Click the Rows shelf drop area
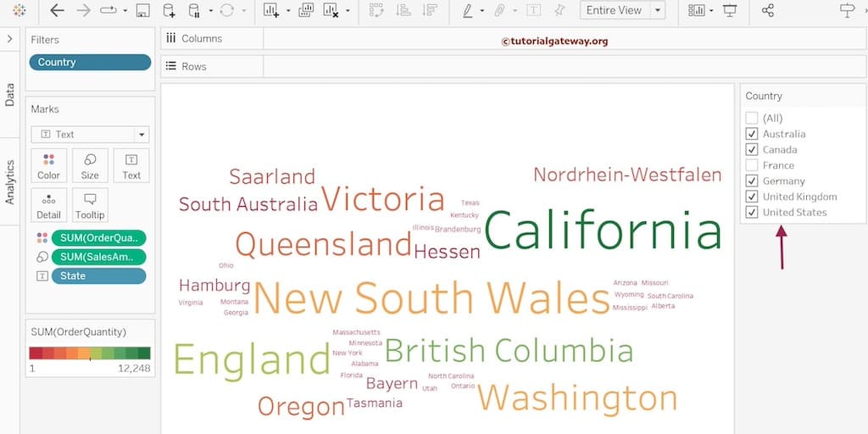 click(x=565, y=66)
